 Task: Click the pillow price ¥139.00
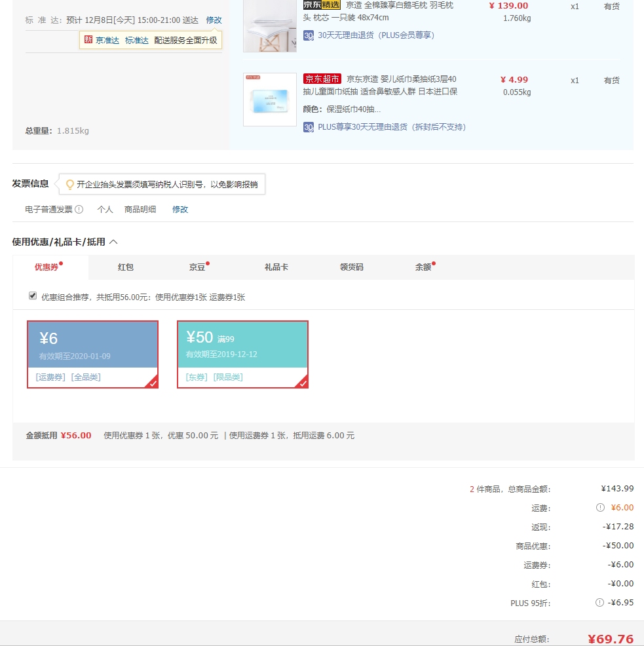508,6
